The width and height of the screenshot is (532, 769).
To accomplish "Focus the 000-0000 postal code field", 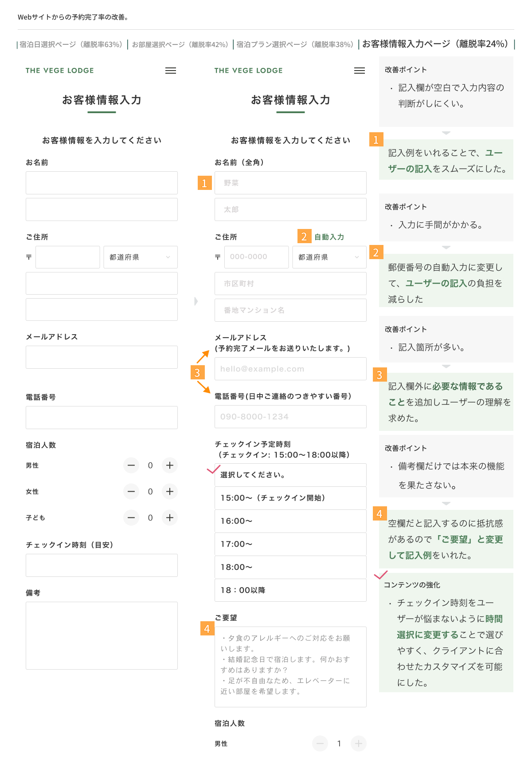I will tap(256, 257).
